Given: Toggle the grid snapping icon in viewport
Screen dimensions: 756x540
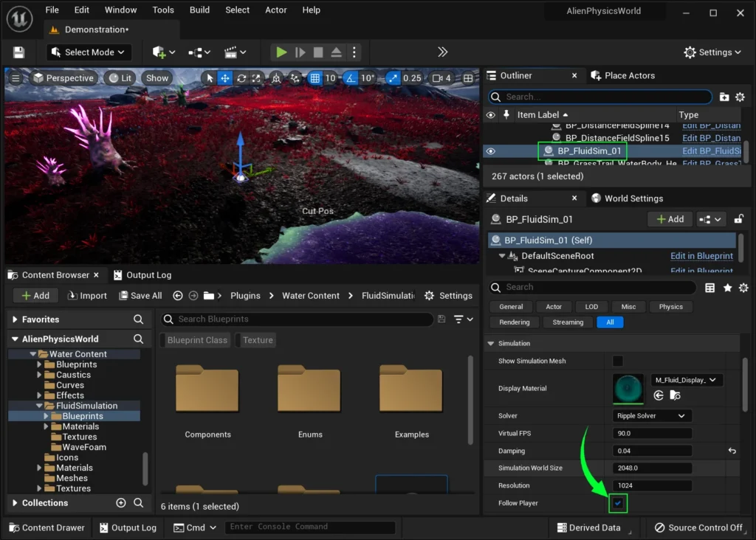Looking at the screenshot, I should [x=315, y=78].
